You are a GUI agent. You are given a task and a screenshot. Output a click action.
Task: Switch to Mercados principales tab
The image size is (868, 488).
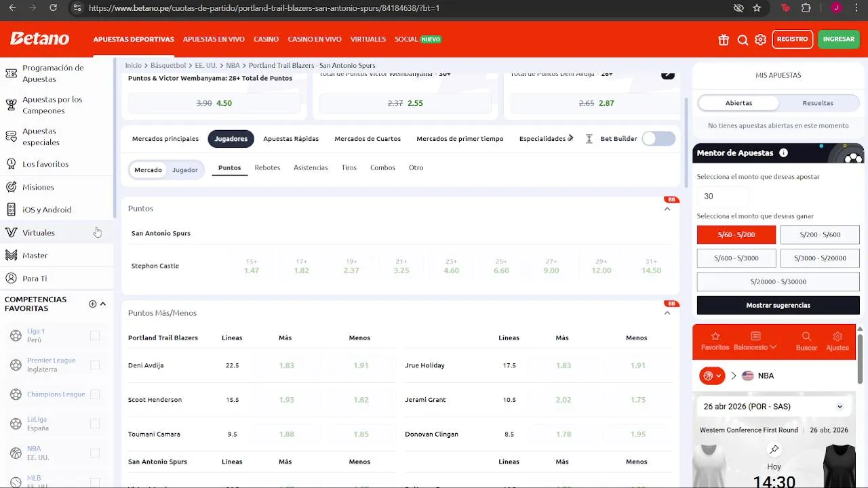coord(165,139)
